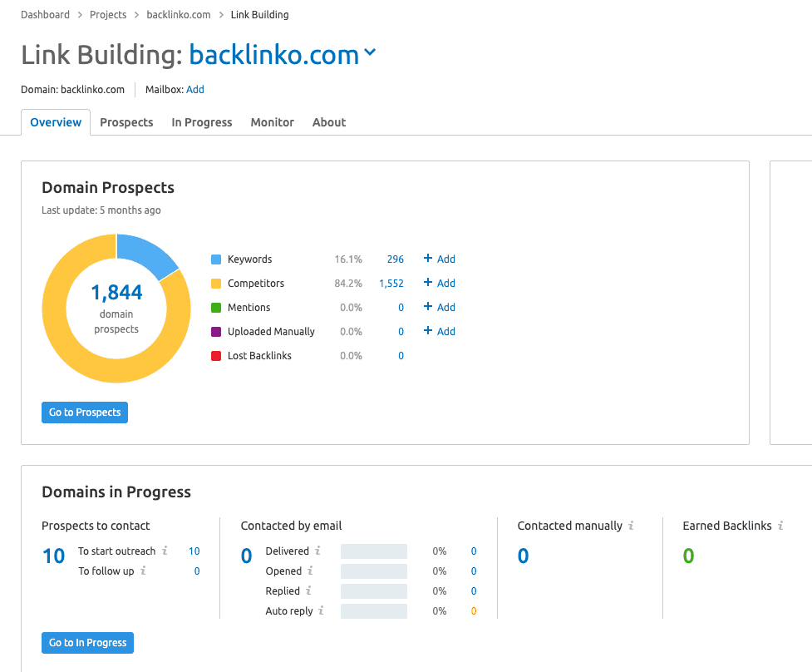Click info icon next to To start outreach

(x=165, y=551)
